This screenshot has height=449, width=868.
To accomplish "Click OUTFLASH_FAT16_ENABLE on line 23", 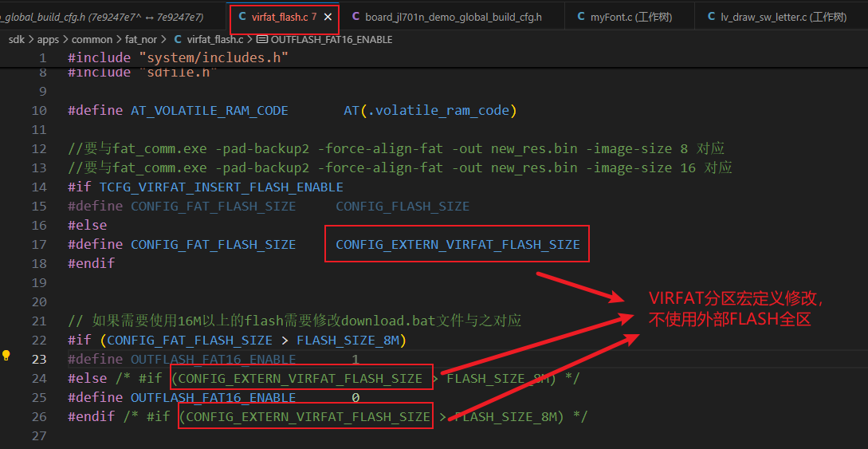I will point(213,360).
